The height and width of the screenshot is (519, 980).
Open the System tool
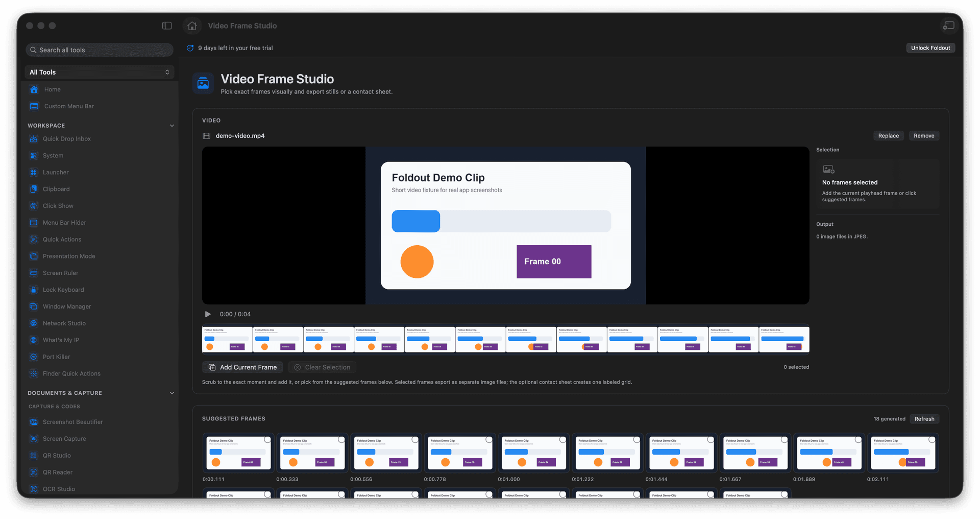[x=100, y=156]
